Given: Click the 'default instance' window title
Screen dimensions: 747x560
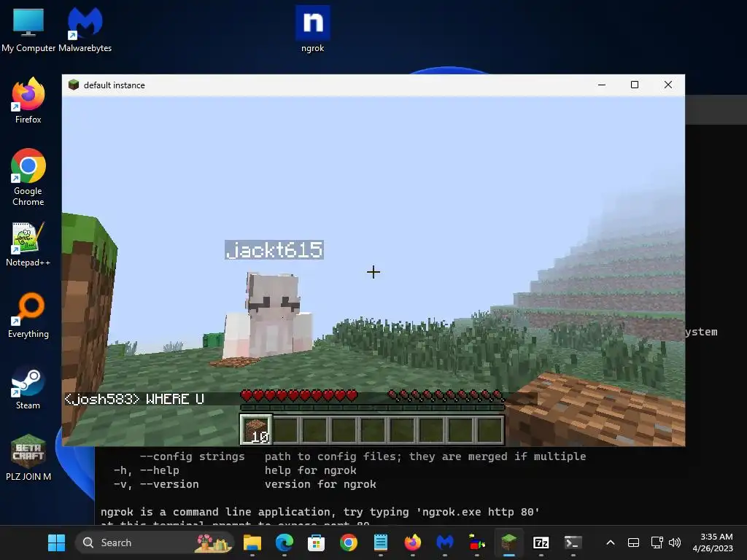Looking at the screenshot, I should [x=115, y=85].
